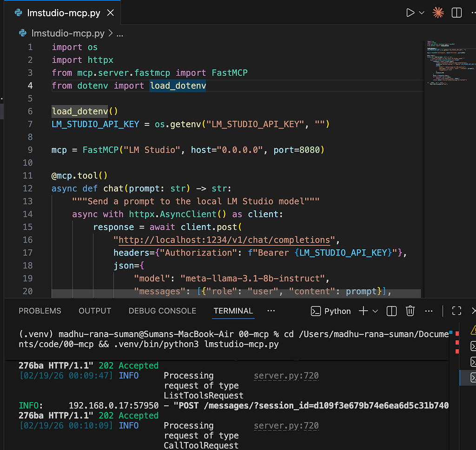This screenshot has width=476, height=450.
Task: Click the @mcp.tool() decorator
Action: [x=79, y=176]
